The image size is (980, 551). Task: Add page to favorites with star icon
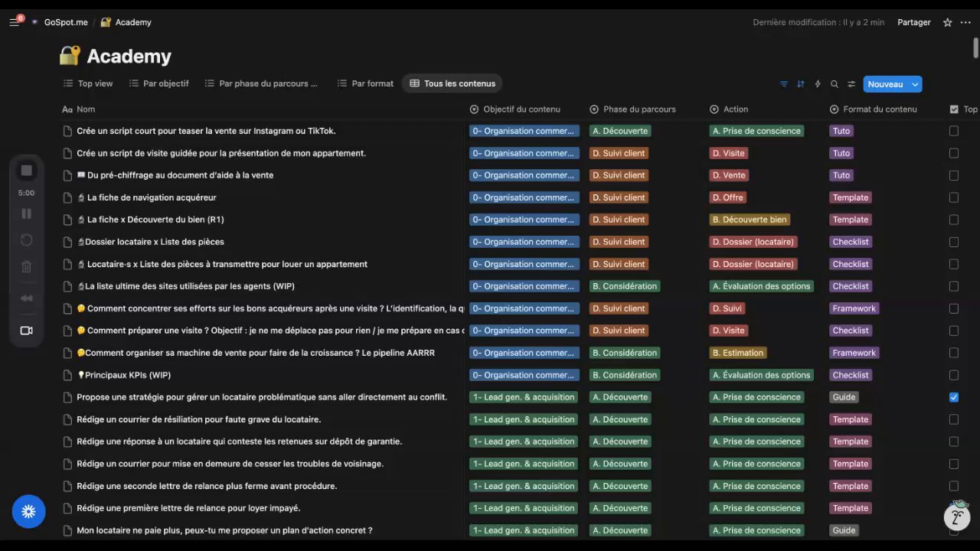pyautogui.click(x=947, y=22)
